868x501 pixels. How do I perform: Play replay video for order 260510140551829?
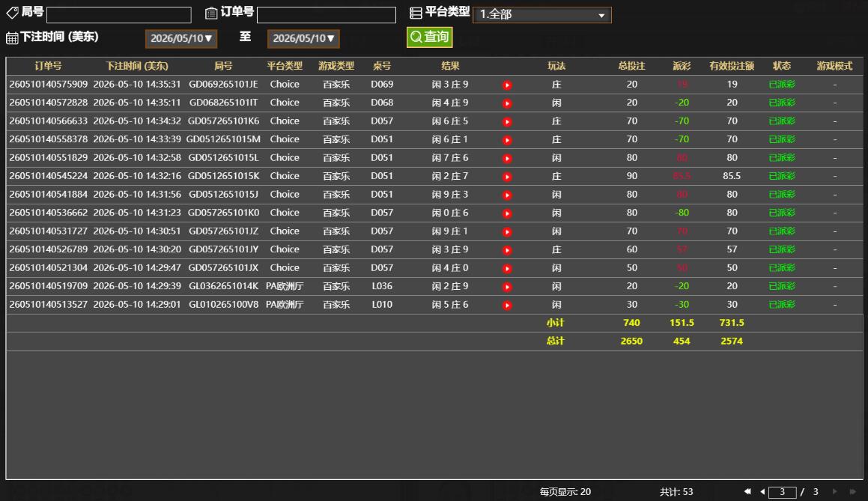507,158
